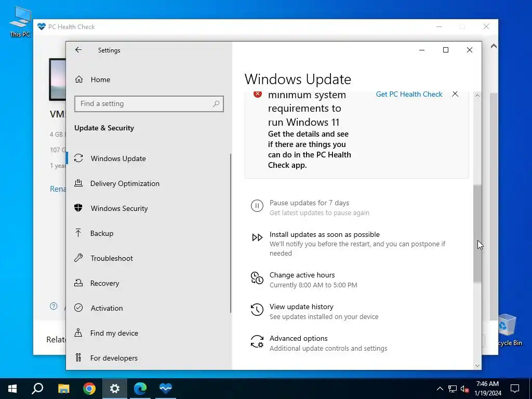Open the Home icon in Settings sidebar
Screen dimensions: 532x399
79,79
